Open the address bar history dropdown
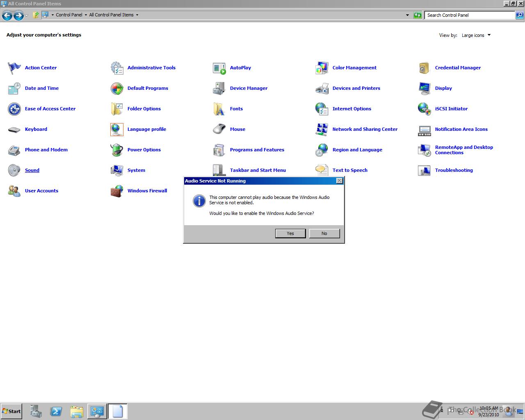The height and width of the screenshot is (420, 525). [407, 15]
